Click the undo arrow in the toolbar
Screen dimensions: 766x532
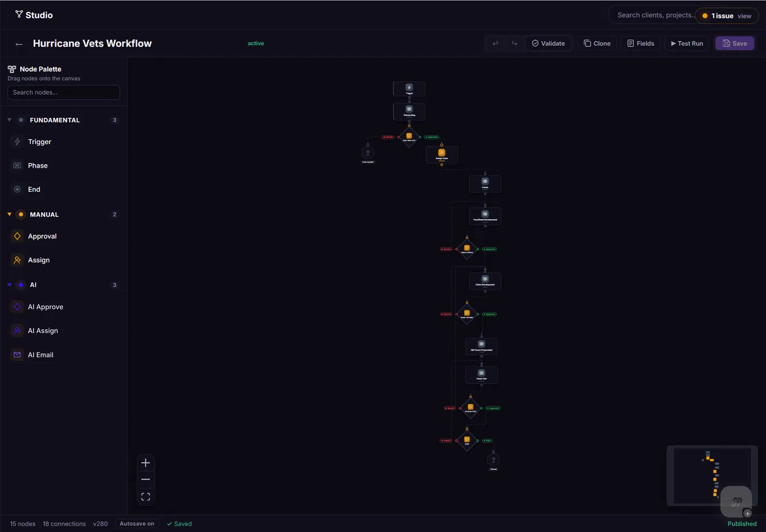(495, 43)
